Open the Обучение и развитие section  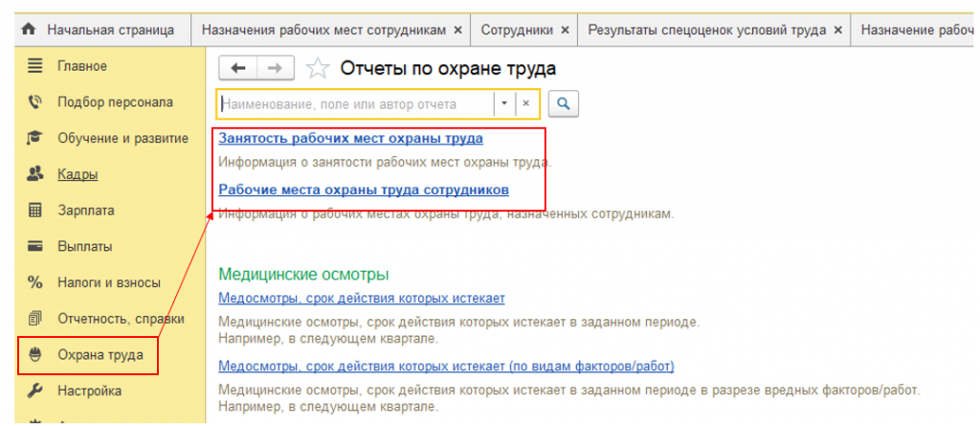pos(122,138)
